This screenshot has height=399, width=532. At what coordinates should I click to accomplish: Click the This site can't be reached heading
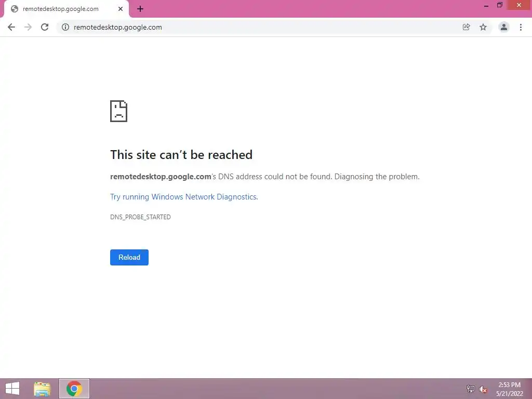tap(181, 155)
